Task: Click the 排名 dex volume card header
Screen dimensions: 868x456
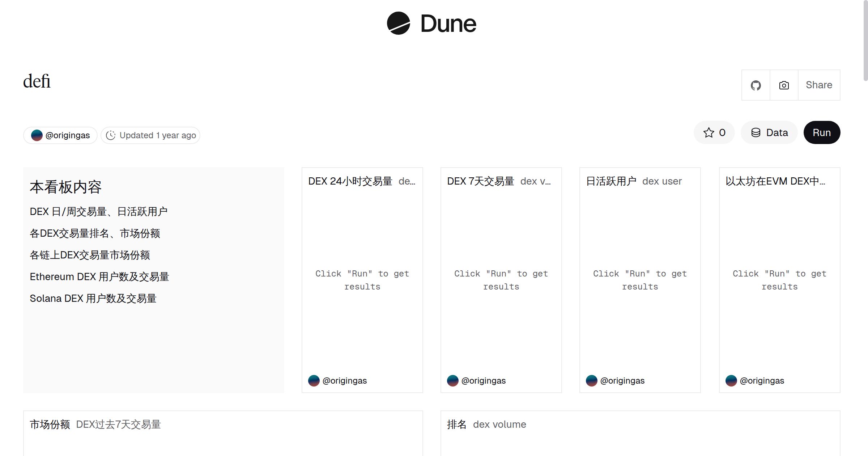Action: (x=486, y=424)
